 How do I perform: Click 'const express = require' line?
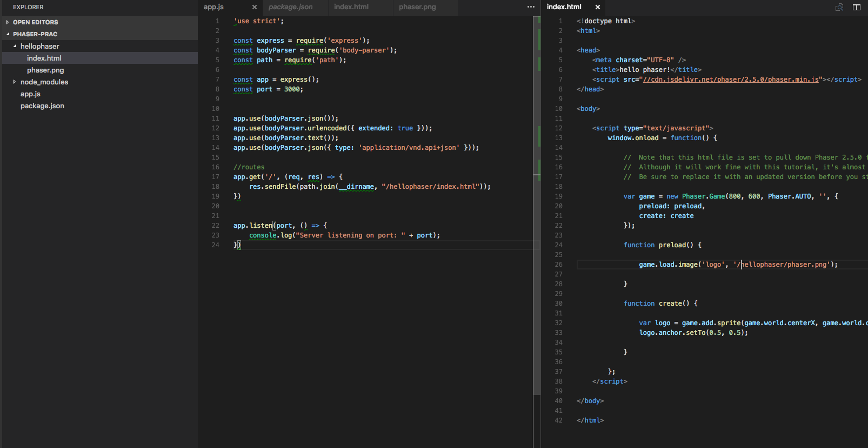(302, 41)
